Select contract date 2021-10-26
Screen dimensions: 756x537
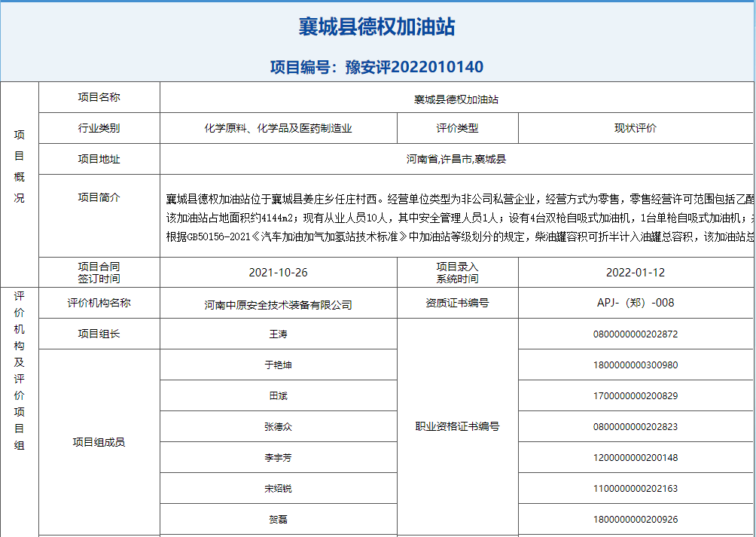pyautogui.click(x=278, y=273)
